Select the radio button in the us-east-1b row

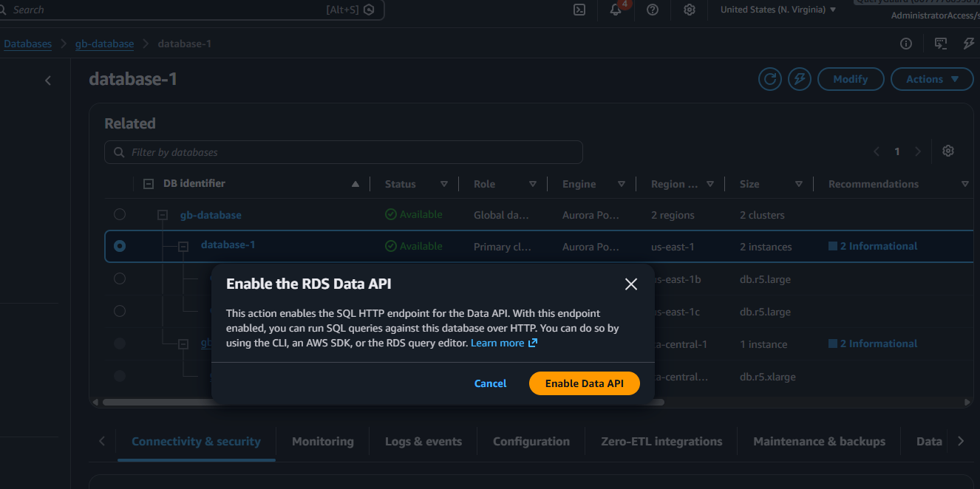120,278
